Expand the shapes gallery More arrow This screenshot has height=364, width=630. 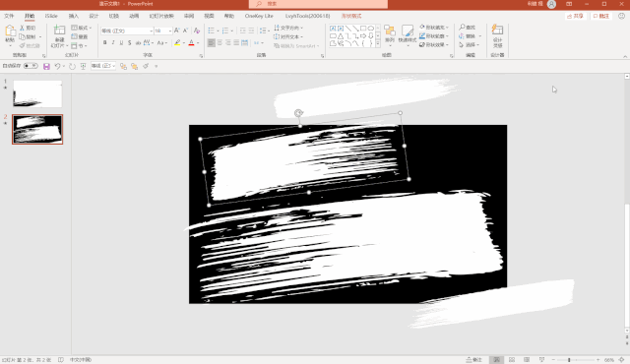point(378,43)
